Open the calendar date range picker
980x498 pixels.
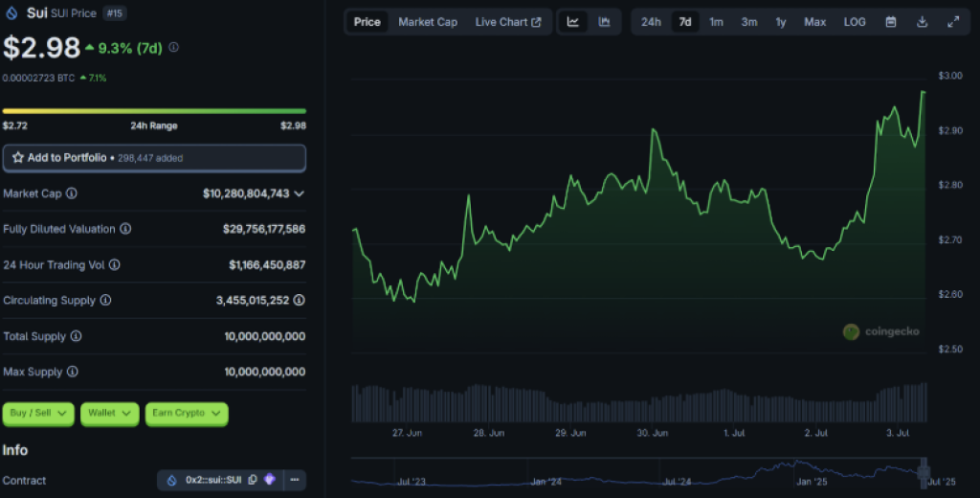891,22
